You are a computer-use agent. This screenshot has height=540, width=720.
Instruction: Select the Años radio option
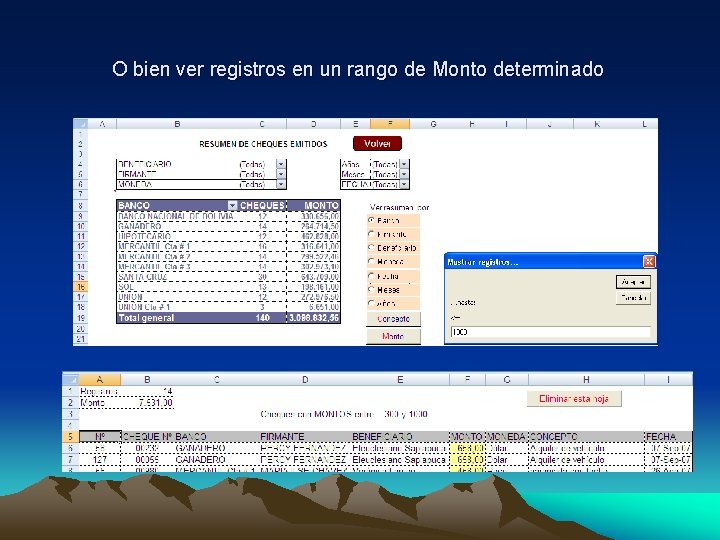coord(371,304)
